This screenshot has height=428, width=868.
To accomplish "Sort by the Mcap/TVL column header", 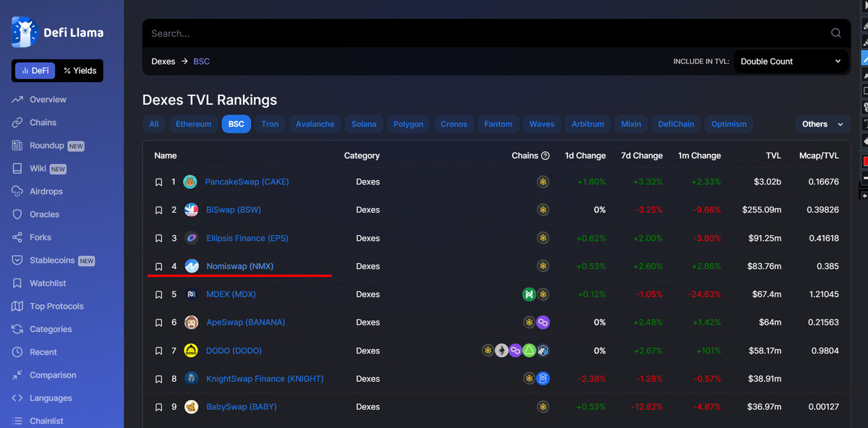I will (x=819, y=155).
